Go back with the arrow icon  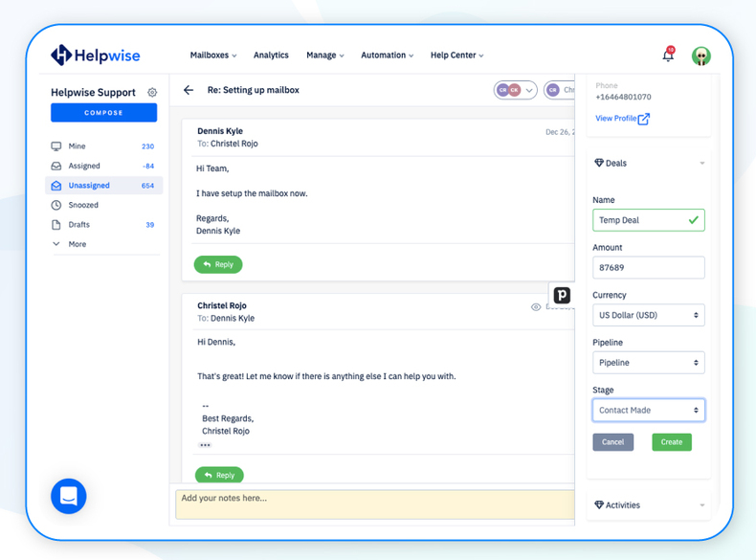[x=189, y=90]
